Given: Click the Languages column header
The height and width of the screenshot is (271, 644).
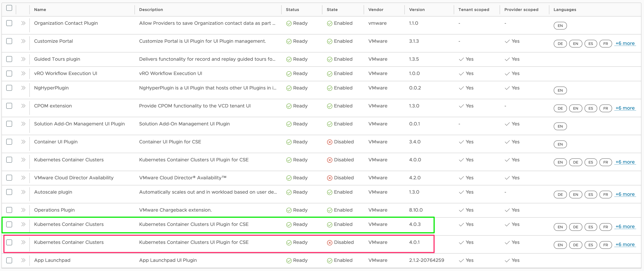Looking at the screenshot, I should click(x=565, y=10).
